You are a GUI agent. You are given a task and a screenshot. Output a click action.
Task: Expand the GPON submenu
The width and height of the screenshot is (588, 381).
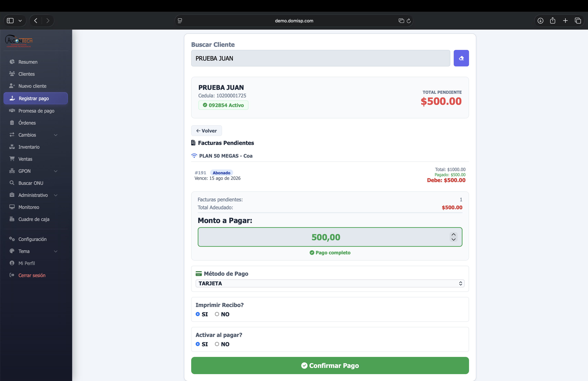(56, 171)
